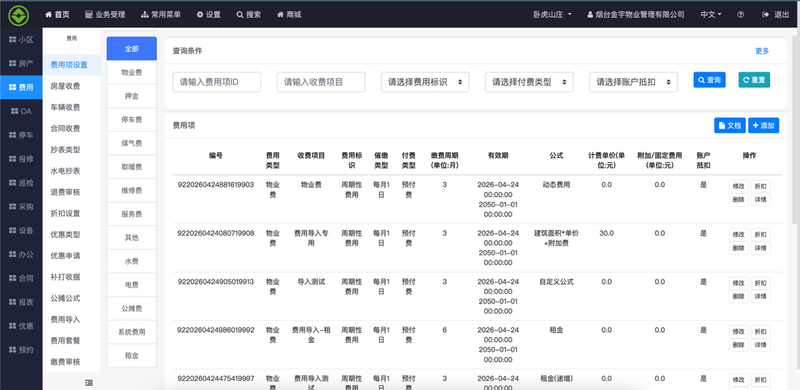Viewport: 800px width, 390px height.
Task: Open the OA sidebar module
Action: pyautogui.click(x=21, y=111)
